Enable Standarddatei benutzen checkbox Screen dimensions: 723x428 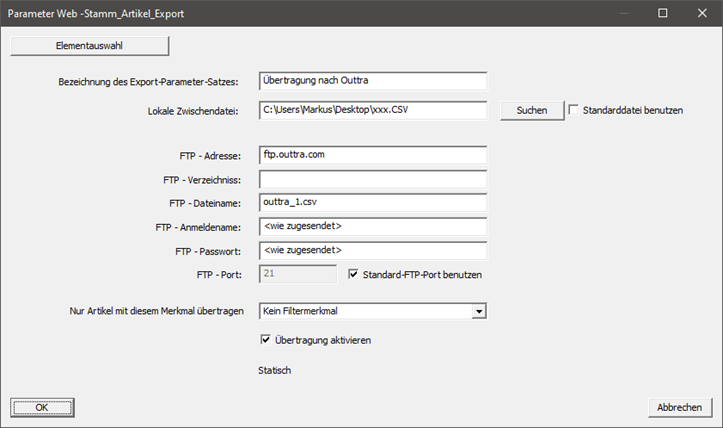click(574, 110)
